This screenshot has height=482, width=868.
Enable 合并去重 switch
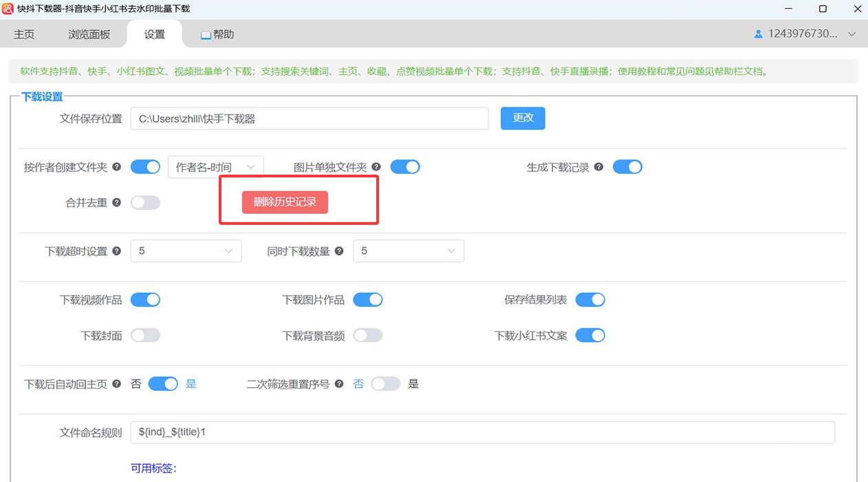[x=145, y=203]
